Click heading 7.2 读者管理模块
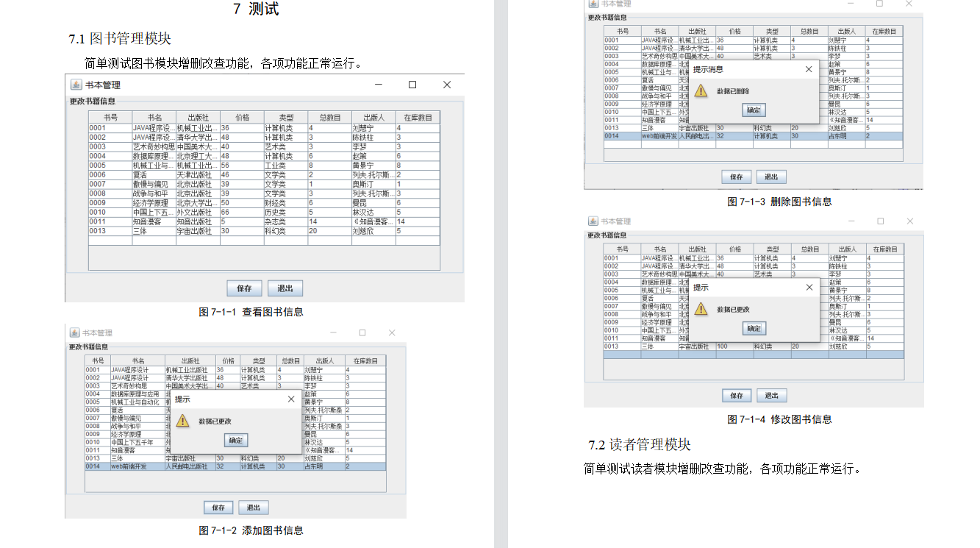 pos(640,445)
